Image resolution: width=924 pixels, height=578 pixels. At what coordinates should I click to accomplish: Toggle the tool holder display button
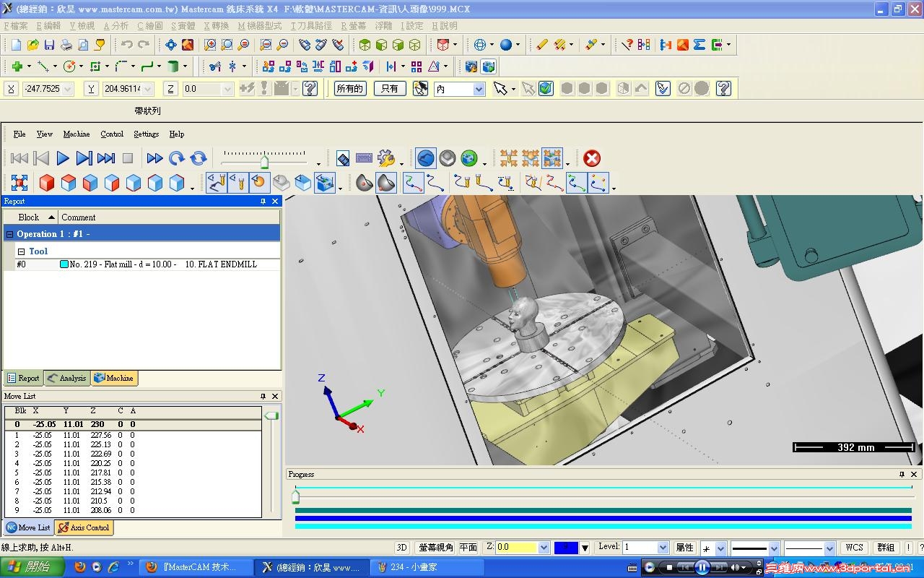[238, 183]
